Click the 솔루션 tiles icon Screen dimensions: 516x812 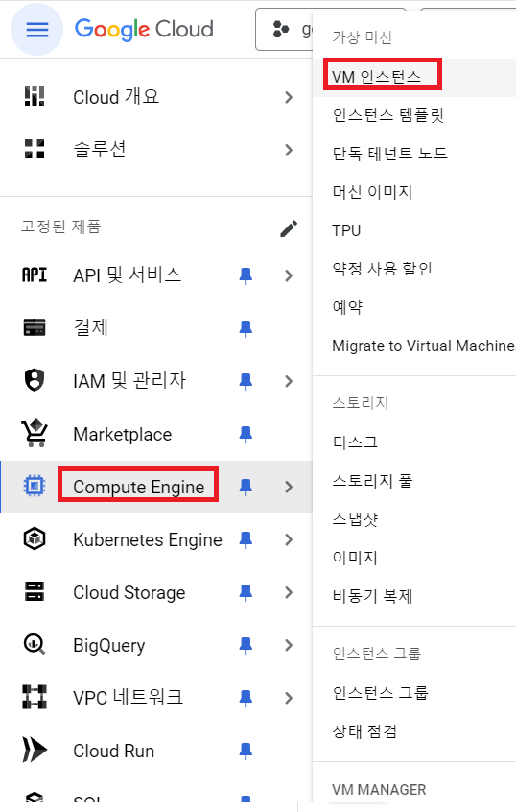coord(35,149)
